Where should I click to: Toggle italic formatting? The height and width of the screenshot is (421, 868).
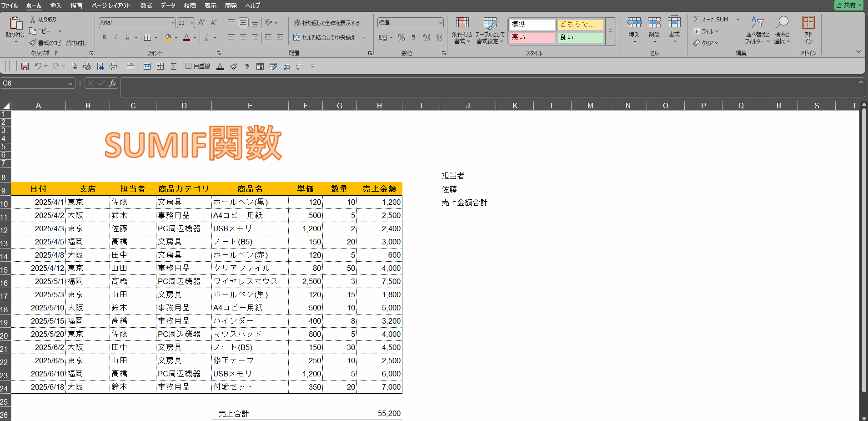(x=115, y=37)
